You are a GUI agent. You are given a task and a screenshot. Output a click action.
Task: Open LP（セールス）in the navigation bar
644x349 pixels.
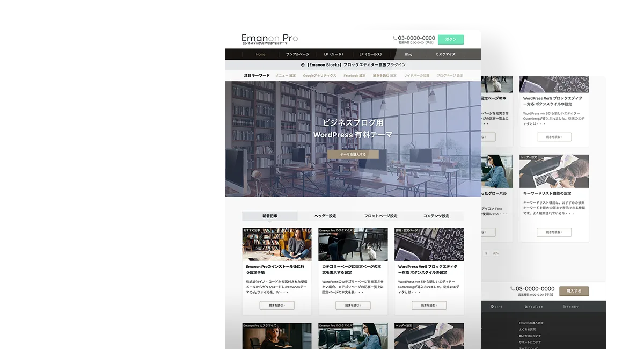tap(371, 54)
